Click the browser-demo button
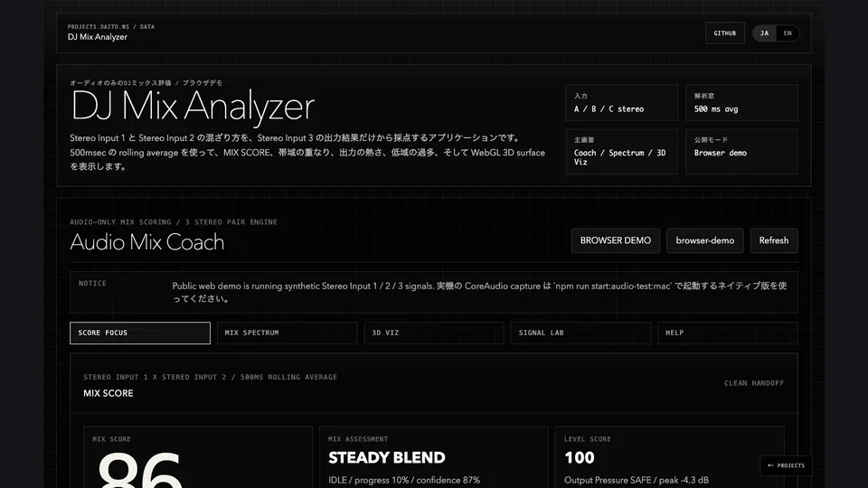 click(704, 240)
